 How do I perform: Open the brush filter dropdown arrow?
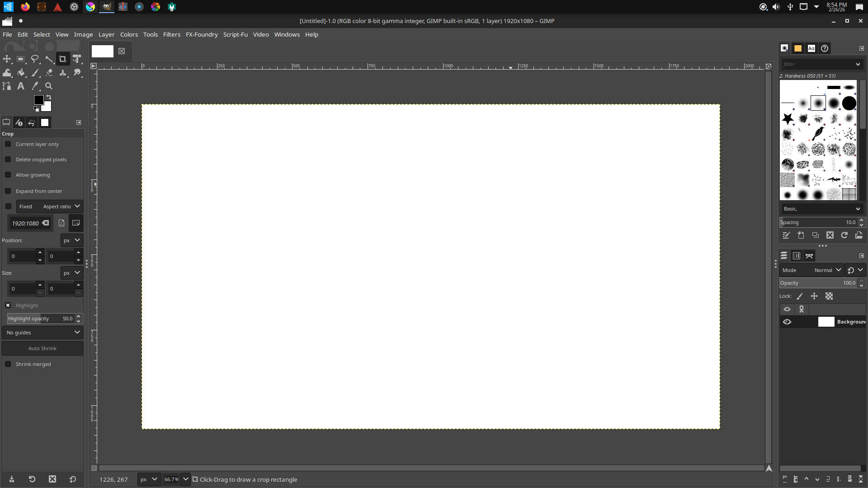[858, 64]
